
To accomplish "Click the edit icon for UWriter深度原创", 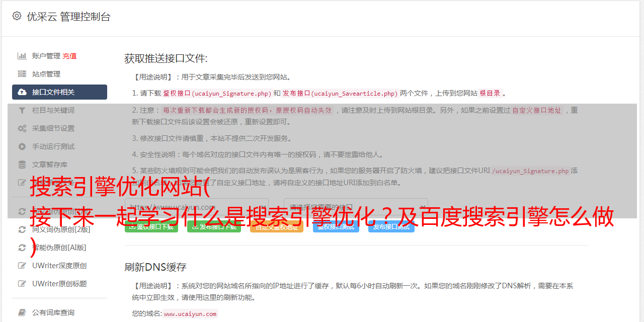I will tap(22, 266).
